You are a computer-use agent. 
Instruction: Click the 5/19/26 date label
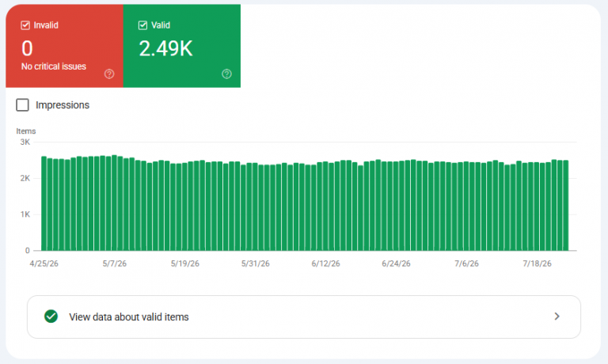pyautogui.click(x=185, y=264)
